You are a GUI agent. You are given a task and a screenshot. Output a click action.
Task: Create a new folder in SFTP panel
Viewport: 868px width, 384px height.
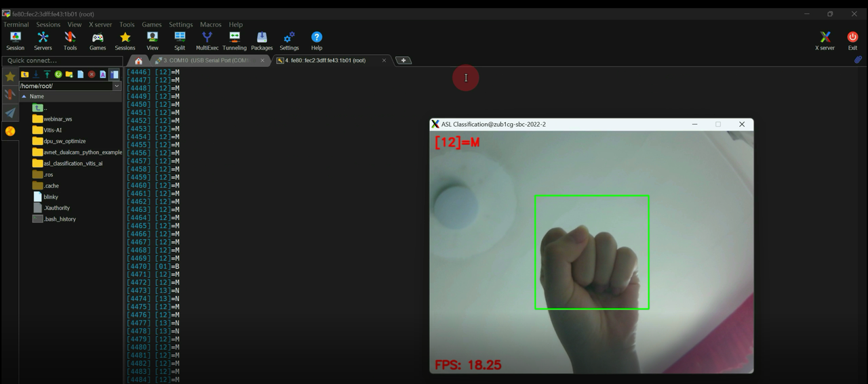click(69, 74)
